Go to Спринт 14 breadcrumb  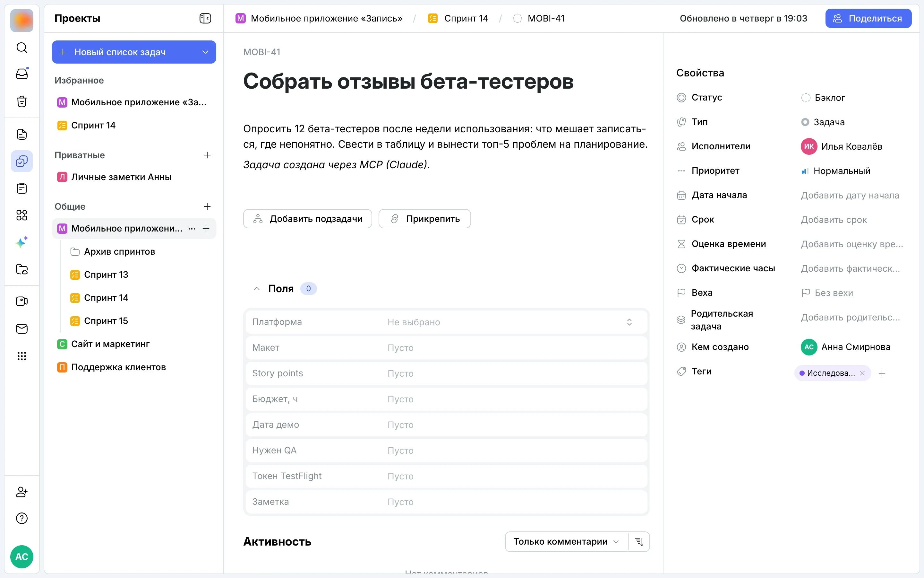pyautogui.click(x=458, y=18)
